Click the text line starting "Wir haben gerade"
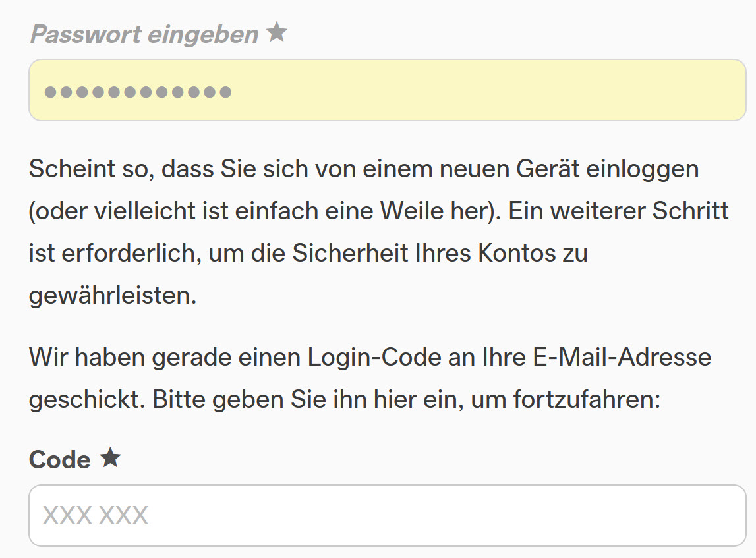Image resolution: width=756 pixels, height=558 pixels. click(x=370, y=358)
